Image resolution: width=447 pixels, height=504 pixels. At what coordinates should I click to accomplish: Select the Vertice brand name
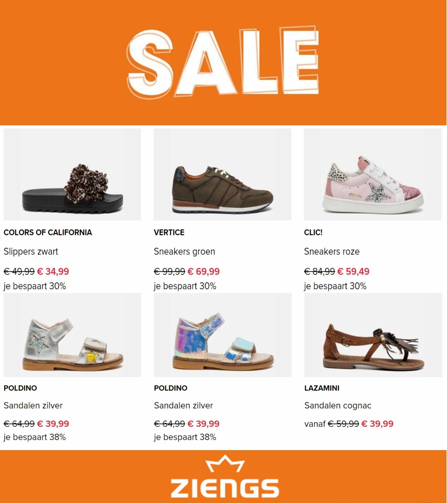click(169, 232)
